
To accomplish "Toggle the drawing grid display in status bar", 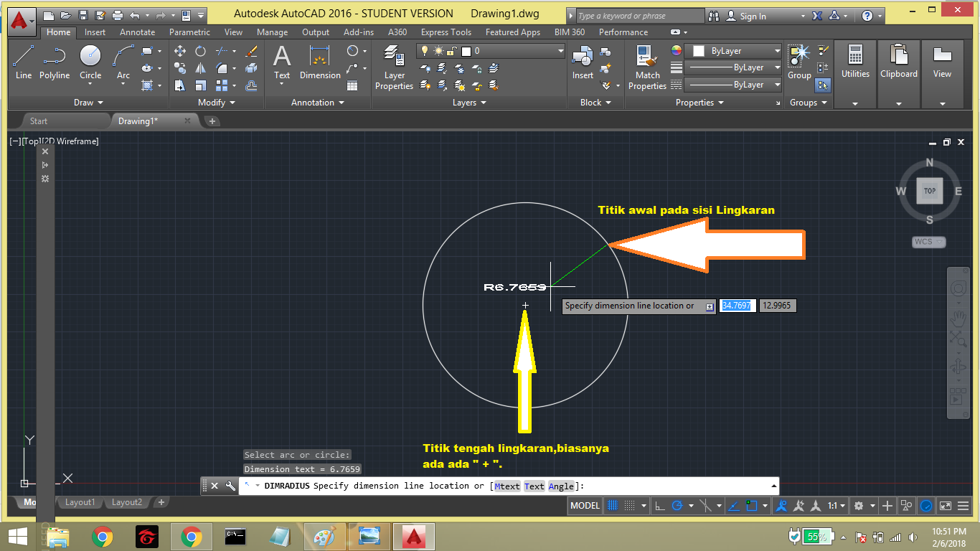I will [x=613, y=506].
